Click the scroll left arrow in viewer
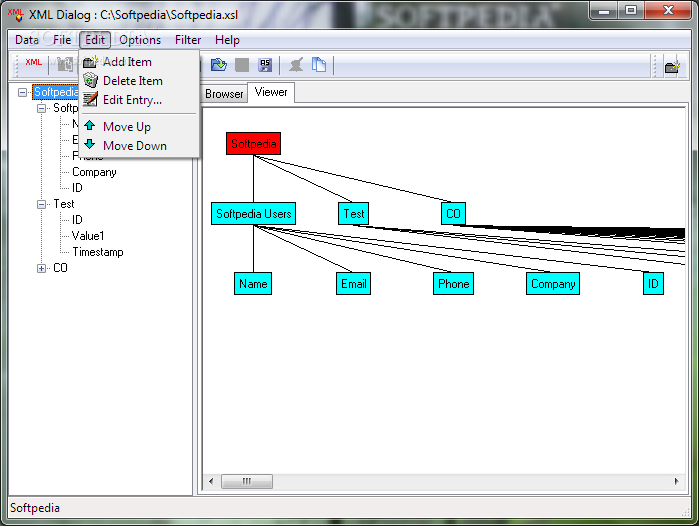The height and width of the screenshot is (526, 699). pyautogui.click(x=211, y=481)
